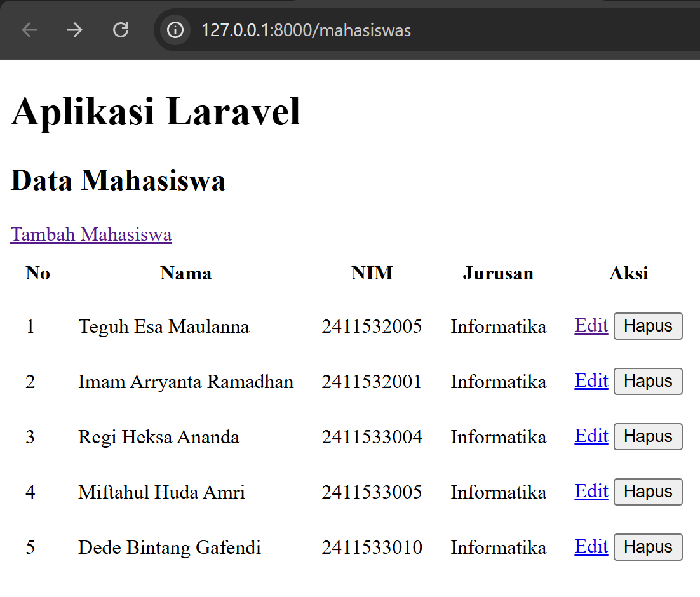Click Informatika in Regi Heksa Ananda's row

498,437
